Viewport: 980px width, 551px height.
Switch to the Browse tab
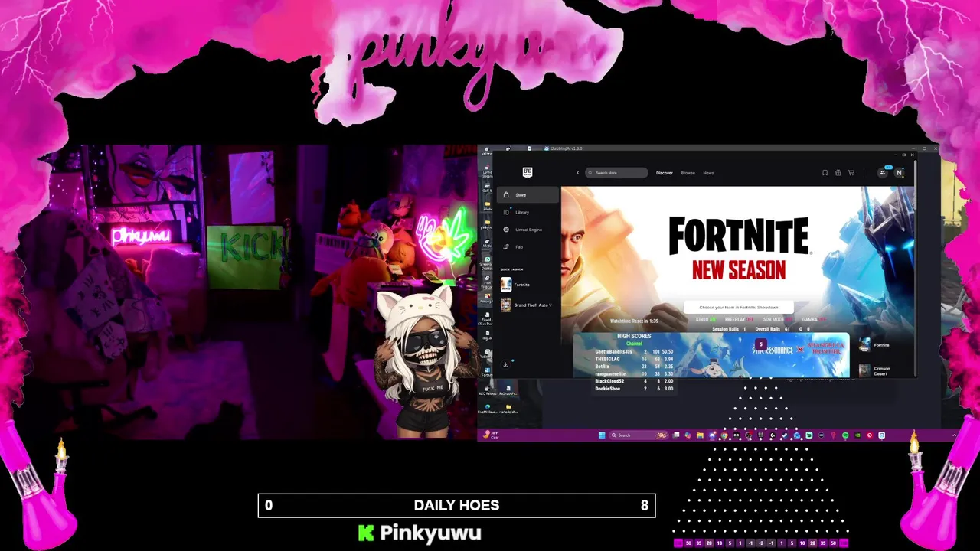click(688, 173)
